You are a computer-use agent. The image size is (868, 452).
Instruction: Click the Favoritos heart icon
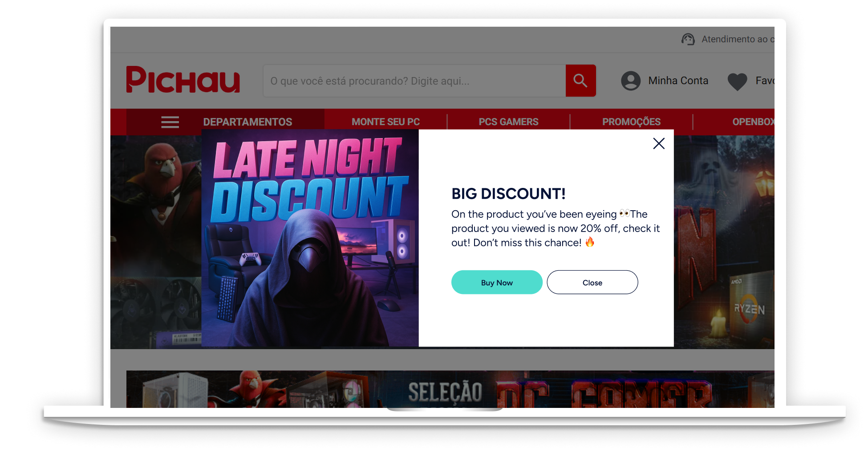[738, 81]
